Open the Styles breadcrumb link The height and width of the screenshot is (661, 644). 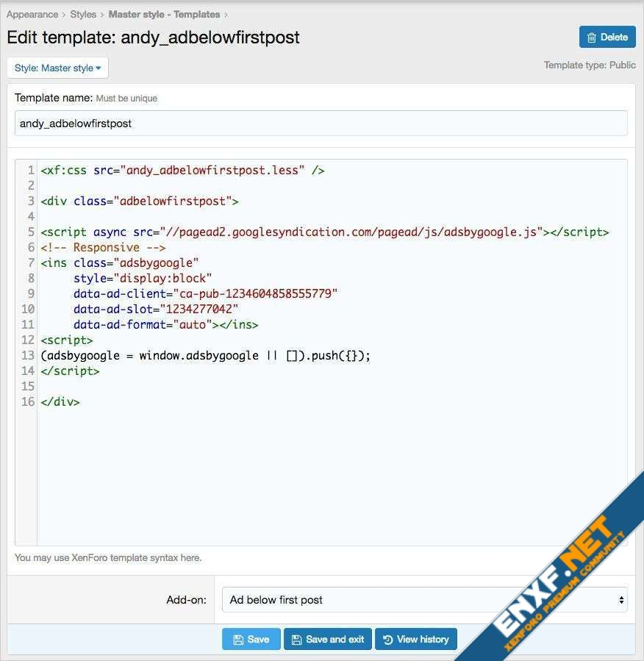pos(83,14)
